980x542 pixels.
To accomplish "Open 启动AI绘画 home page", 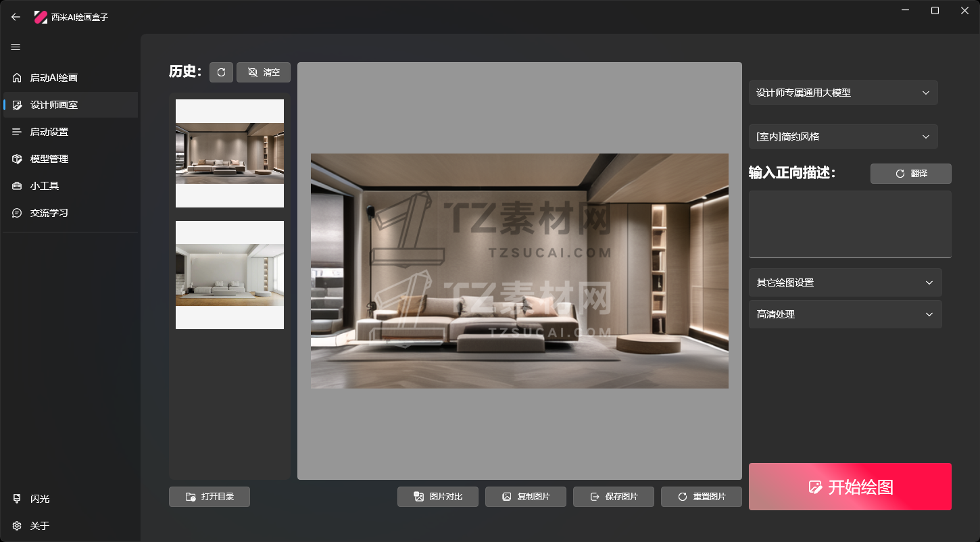I will click(x=71, y=78).
